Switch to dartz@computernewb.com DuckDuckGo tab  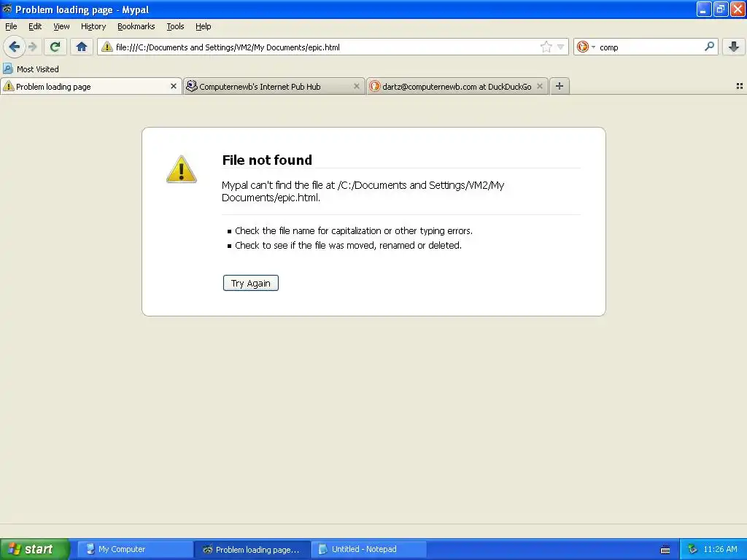click(x=457, y=86)
